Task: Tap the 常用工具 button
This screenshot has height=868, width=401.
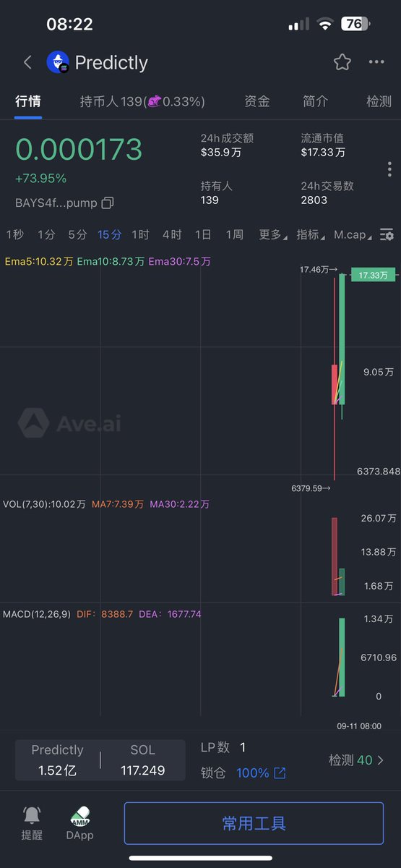Action: [254, 823]
